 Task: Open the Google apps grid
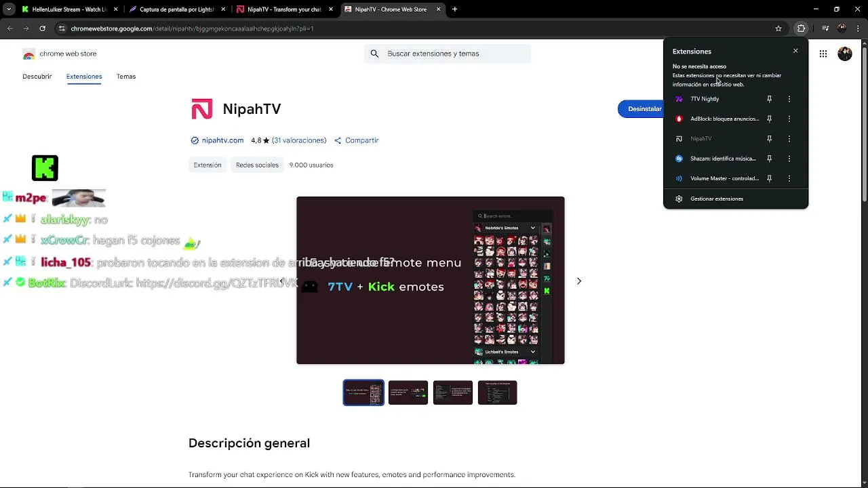click(823, 54)
